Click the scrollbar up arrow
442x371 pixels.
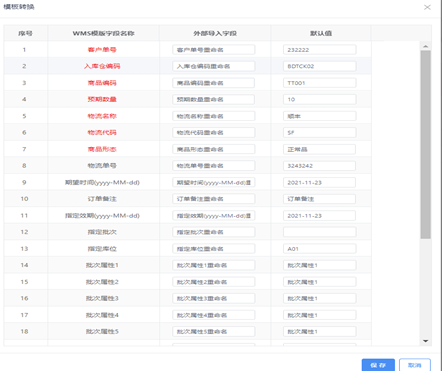point(425,46)
